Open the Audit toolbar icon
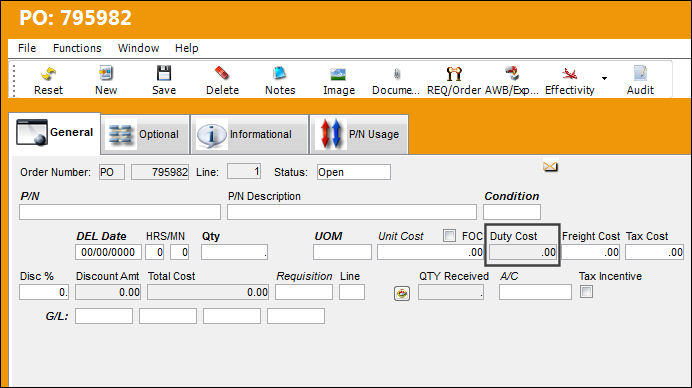Image resolution: width=692 pixels, height=388 pixels. [x=640, y=73]
